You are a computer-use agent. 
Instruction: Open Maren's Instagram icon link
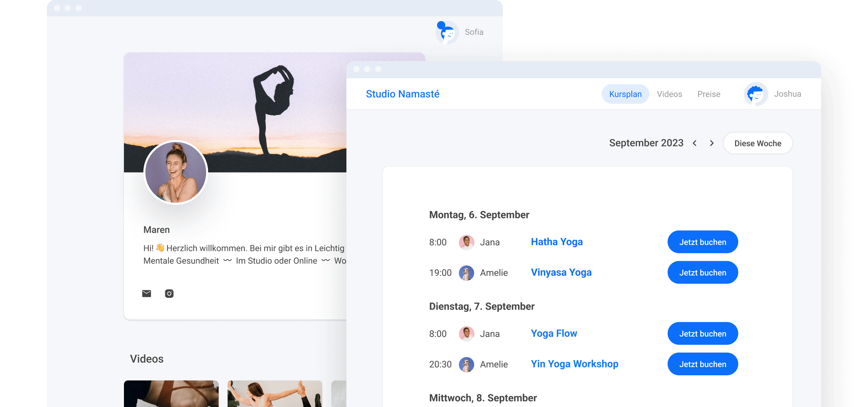coord(169,294)
